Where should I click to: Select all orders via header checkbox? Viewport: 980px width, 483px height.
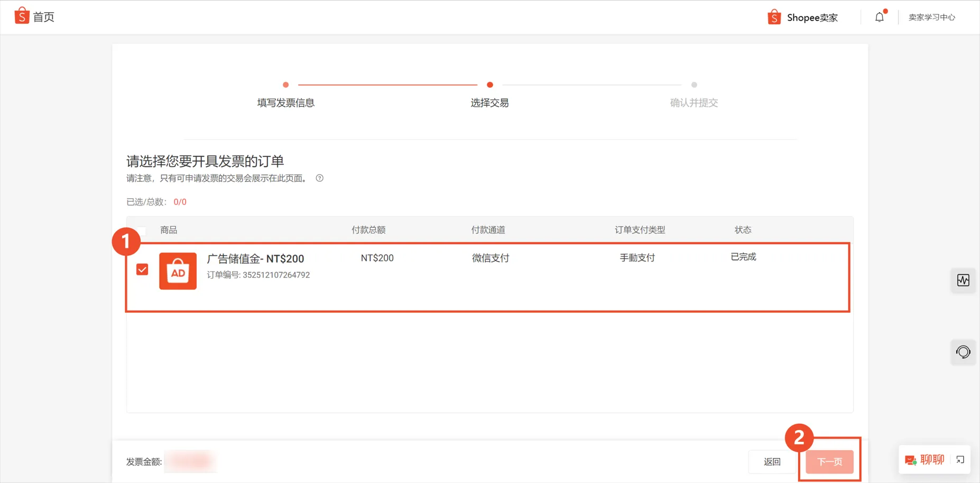point(142,230)
